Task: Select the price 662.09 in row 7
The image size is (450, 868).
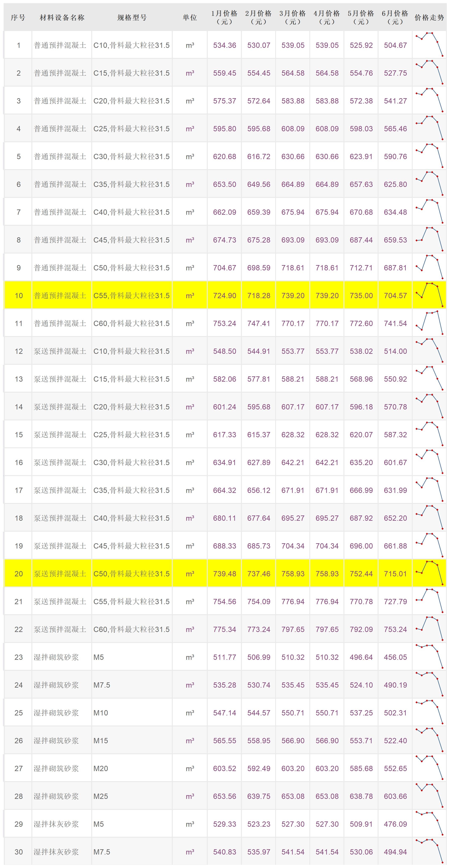Action: pos(225,212)
